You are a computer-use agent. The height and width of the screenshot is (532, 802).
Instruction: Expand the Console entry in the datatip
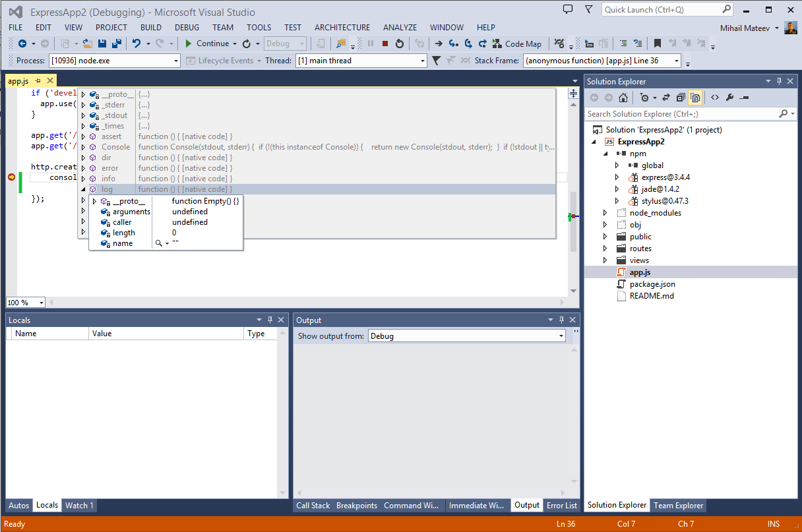tap(83, 147)
